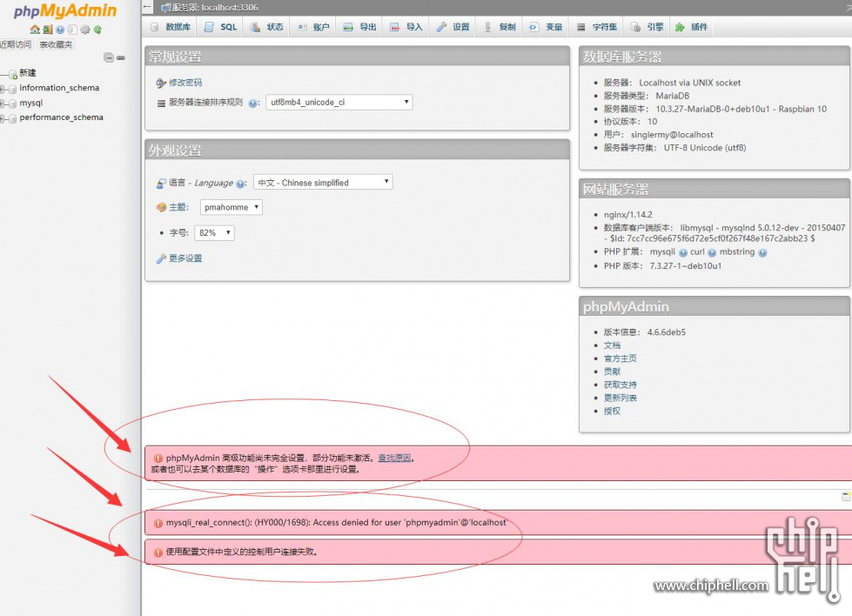Select 新建 in the database tree

tap(28, 73)
